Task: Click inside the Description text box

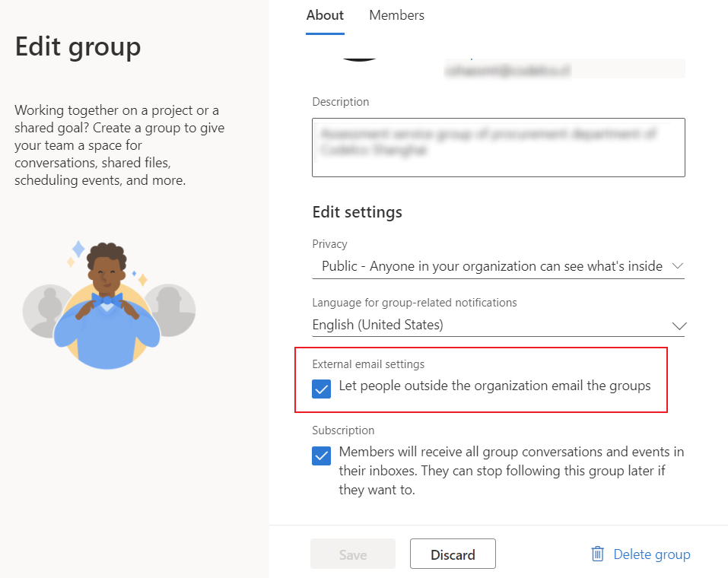Action: [498, 148]
